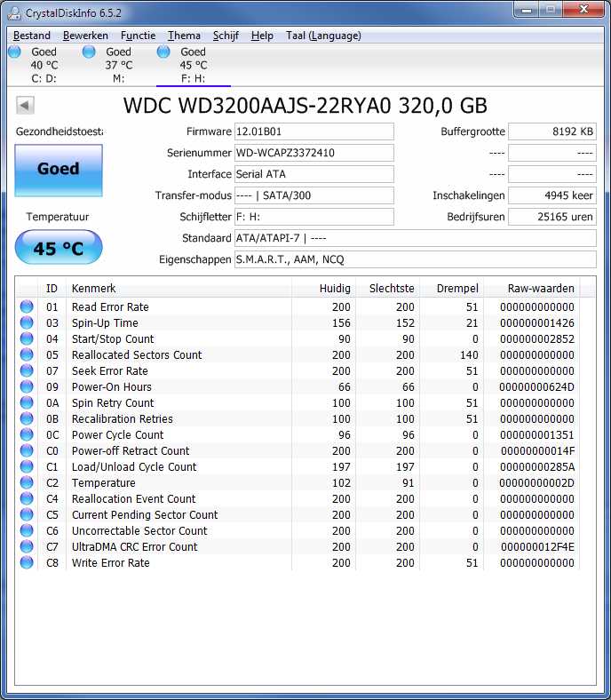This screenshot has width=611, height=700.
Task: Click the status orb for Power Cycle Count
Action: click(x=27, y=434)
